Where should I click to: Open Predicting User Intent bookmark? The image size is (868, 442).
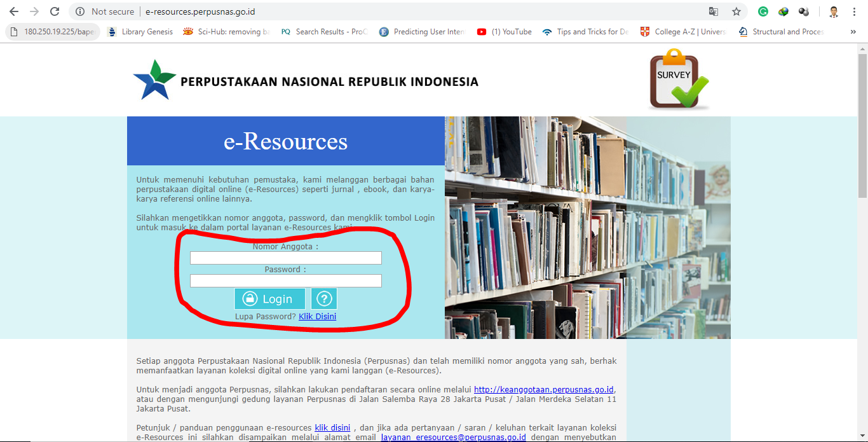pos(423,32)
